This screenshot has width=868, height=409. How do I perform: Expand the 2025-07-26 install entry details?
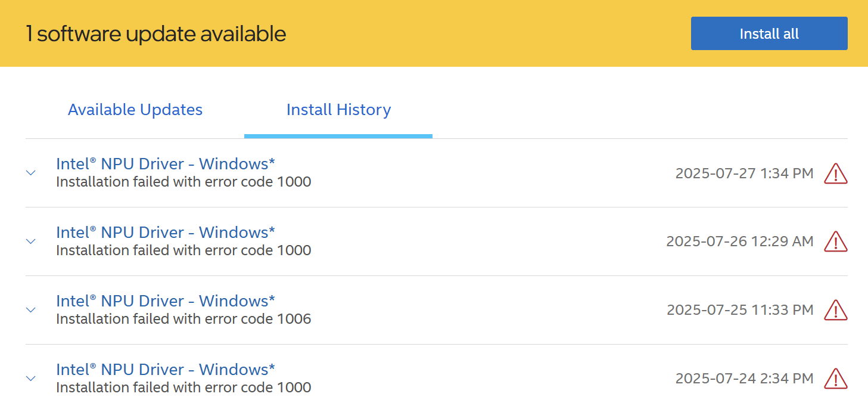(30, 241)
